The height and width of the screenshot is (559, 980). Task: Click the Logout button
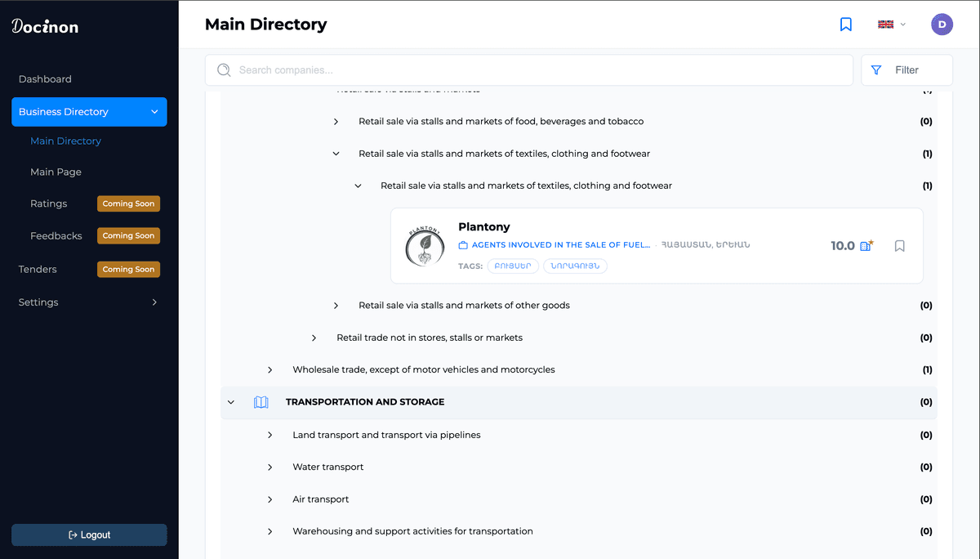89,535
